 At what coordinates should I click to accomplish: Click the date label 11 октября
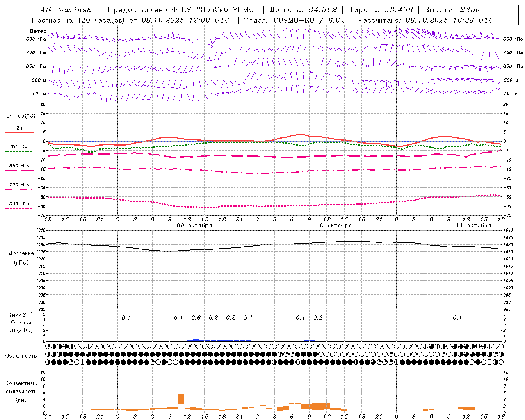coord(473,226)
